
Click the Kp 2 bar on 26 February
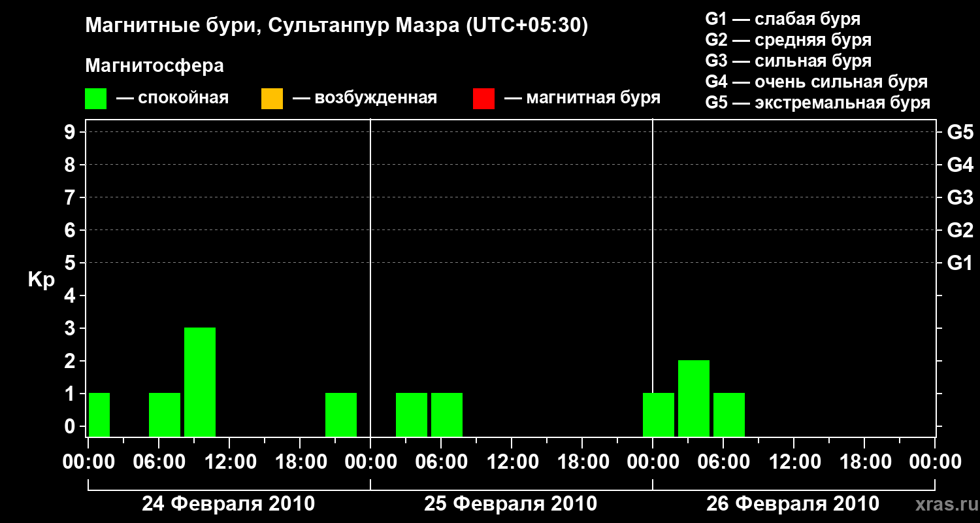(694, 398)
